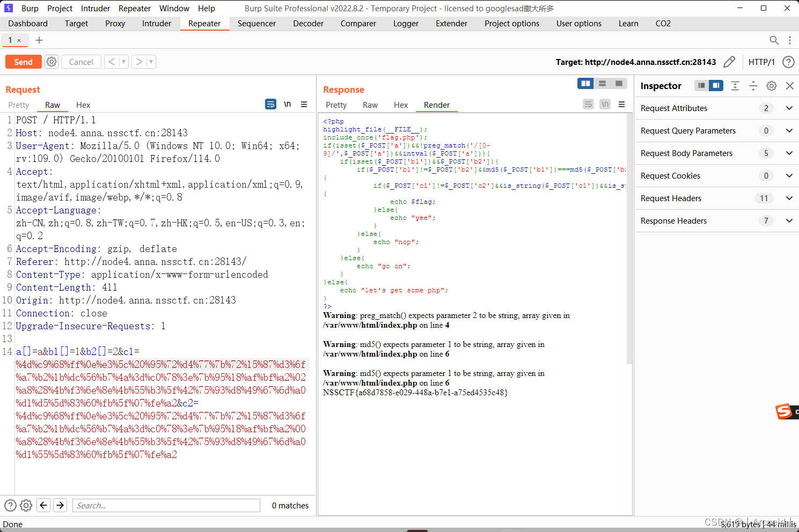Image resolution: width=799 pixels, height=532 pixels.
Task: Show request Pretty view
Action: click(19, 105)
